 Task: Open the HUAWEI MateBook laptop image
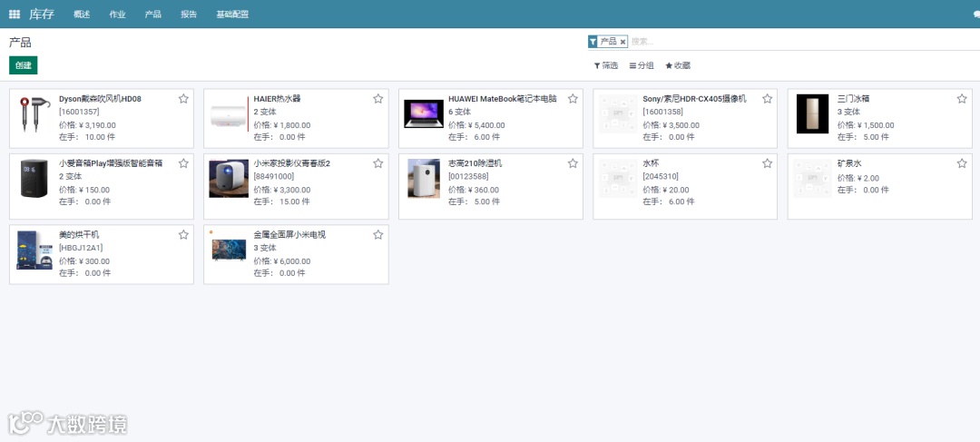pos(424,113)
